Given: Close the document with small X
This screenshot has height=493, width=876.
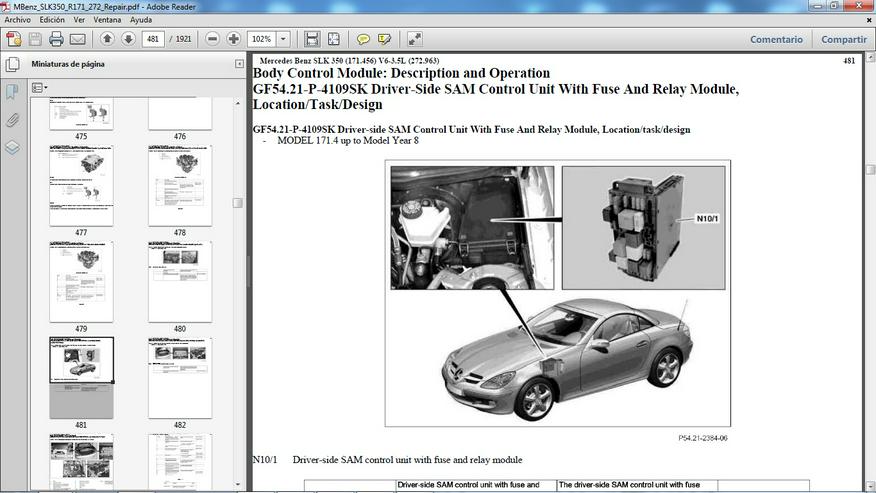Looking at the screenshot, I should click(x=869, y=20).
